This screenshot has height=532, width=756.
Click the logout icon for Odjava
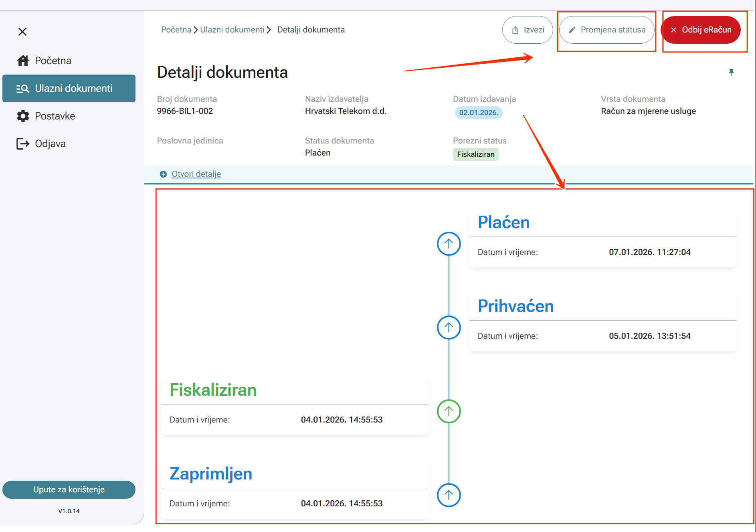tap(23, 144)
